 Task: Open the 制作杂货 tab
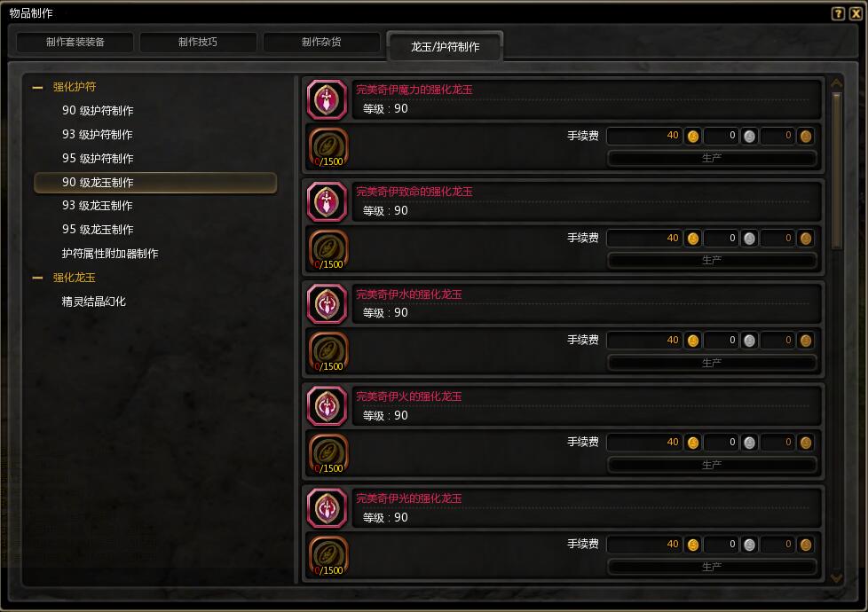(321, 42)
